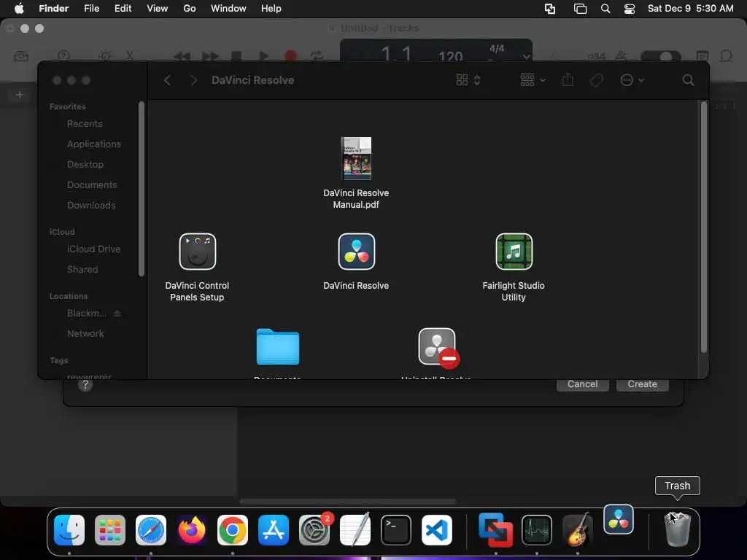The width and height of the screenshot is (747, 560).
Task: Open the View menu
Action: click(x=158, y=9)
